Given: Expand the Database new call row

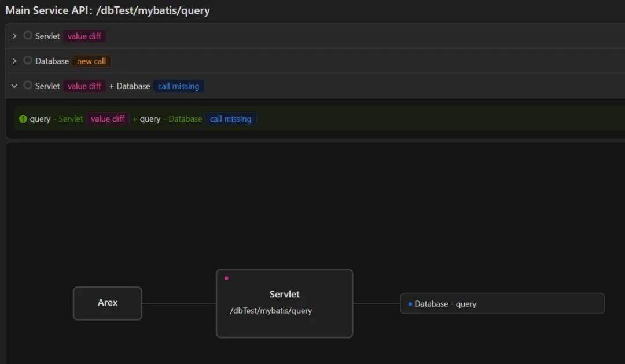Looking at the screenshot, I should (14, 61).
